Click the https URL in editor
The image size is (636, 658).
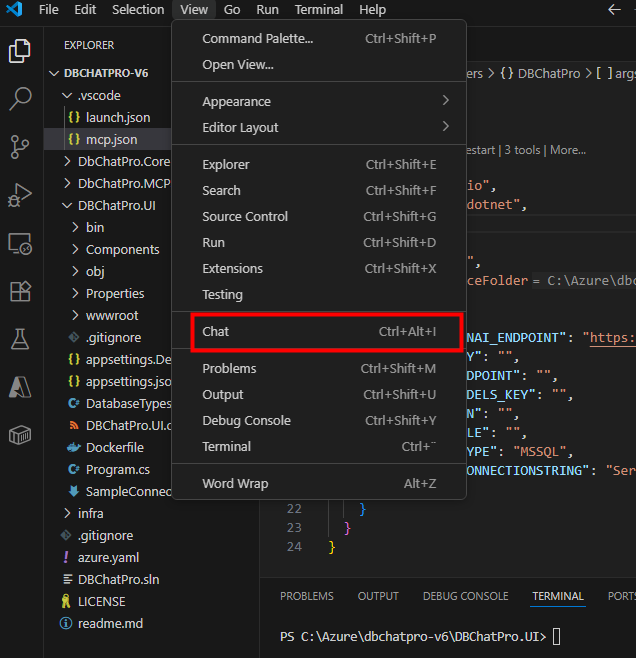tap(613, 338)
